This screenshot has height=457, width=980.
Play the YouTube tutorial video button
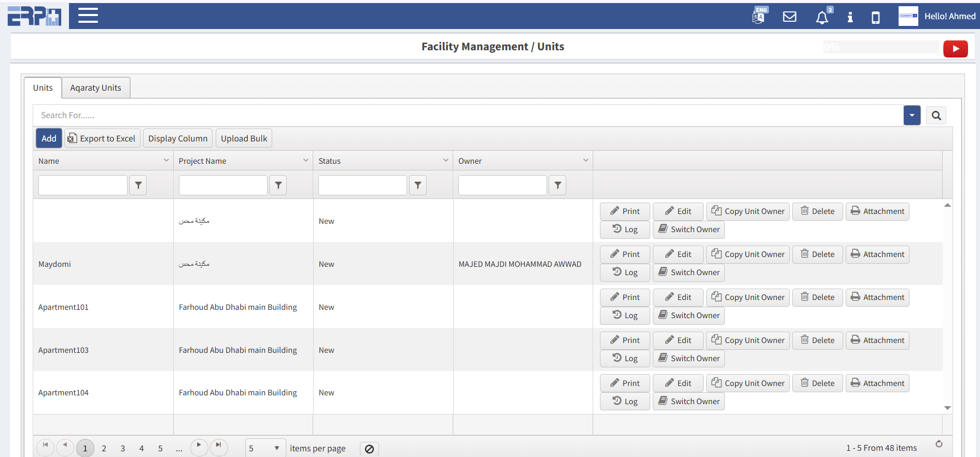point(955,49)
